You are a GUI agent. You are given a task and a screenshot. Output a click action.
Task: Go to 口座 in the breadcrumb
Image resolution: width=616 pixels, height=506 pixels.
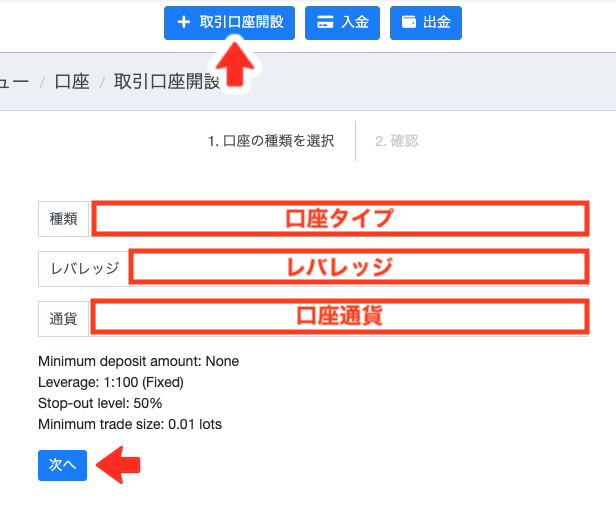tap(72, 82)
